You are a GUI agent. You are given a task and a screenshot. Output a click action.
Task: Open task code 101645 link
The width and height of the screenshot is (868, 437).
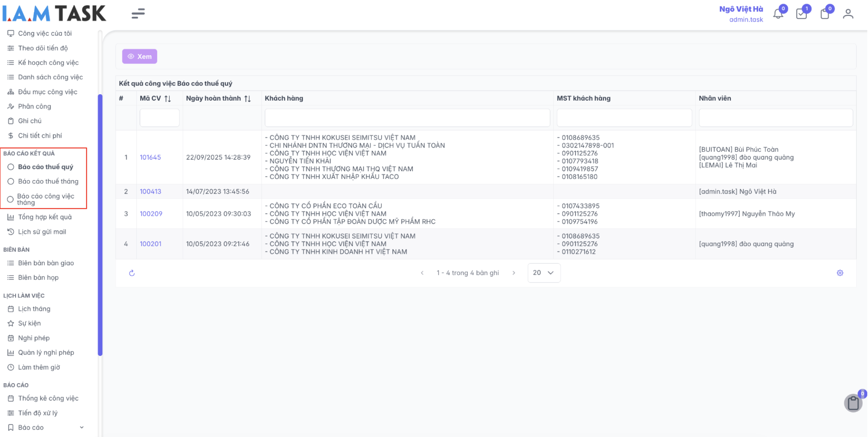coord(150,157)
